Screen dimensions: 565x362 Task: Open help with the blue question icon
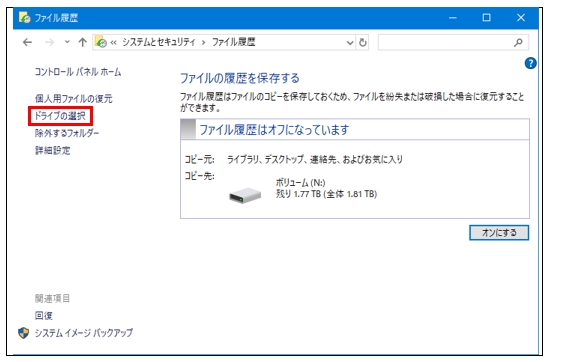pos(530,63)
